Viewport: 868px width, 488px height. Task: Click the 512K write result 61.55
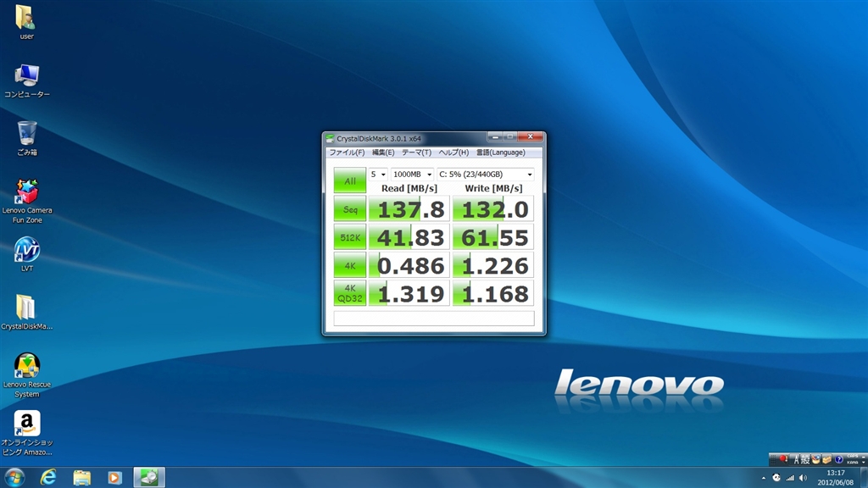point(493,237)
